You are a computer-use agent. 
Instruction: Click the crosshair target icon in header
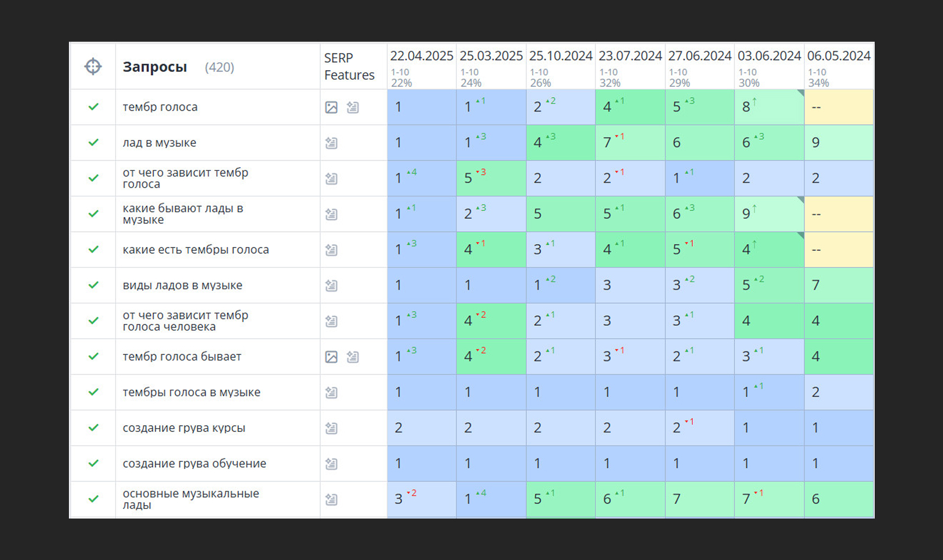pyautogui.click(x=93, y=66)
